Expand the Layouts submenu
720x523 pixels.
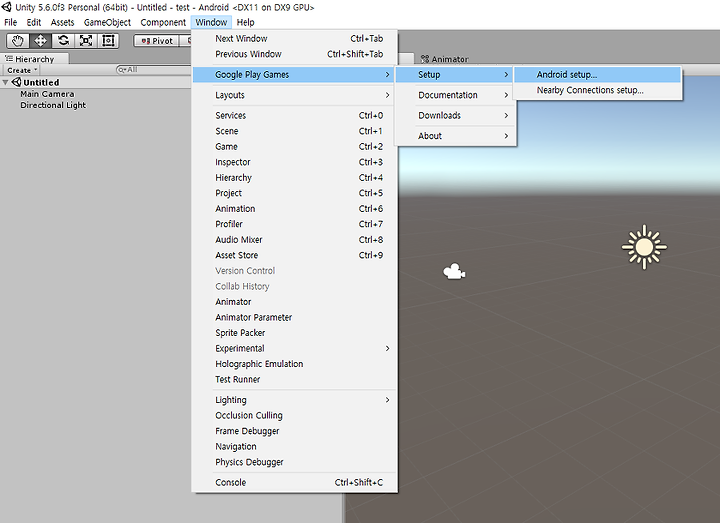click(x=294, y=95)
